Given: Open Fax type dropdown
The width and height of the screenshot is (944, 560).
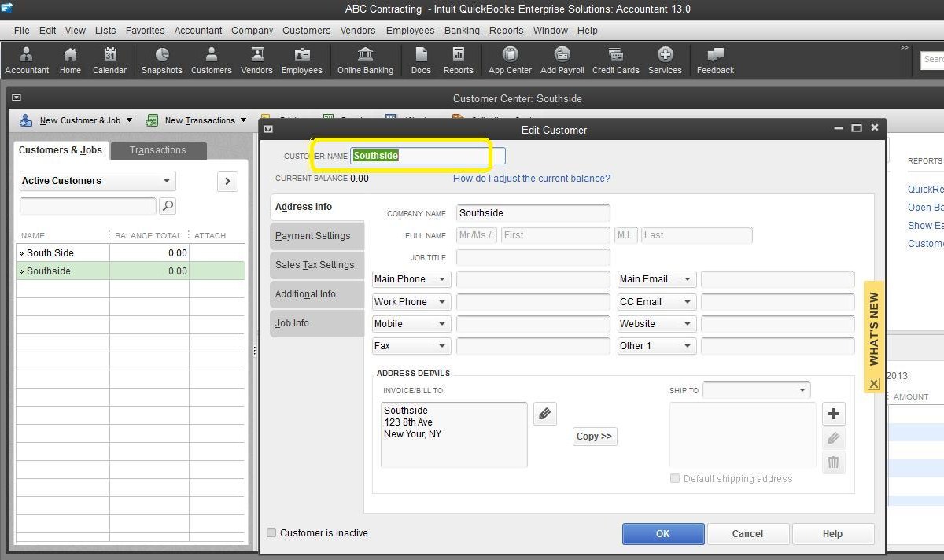Looking at the screenshot, I should (411, 345).
